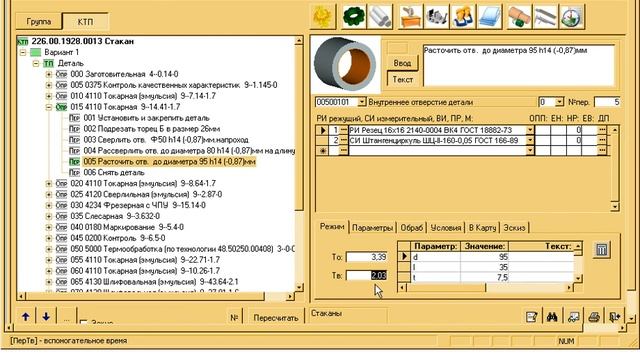Switch to the КТП tab
This screenshot has width=640, height=360.
pos(85,22)
